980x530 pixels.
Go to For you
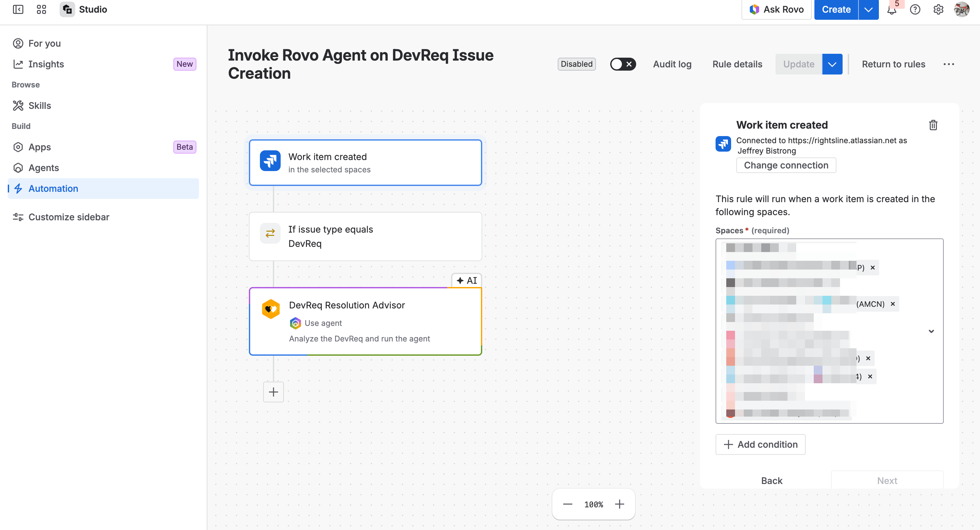point(103,43)
